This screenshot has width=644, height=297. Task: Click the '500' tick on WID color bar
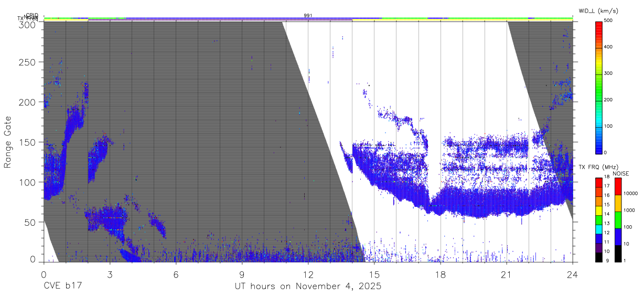click(x=609, y=21)
